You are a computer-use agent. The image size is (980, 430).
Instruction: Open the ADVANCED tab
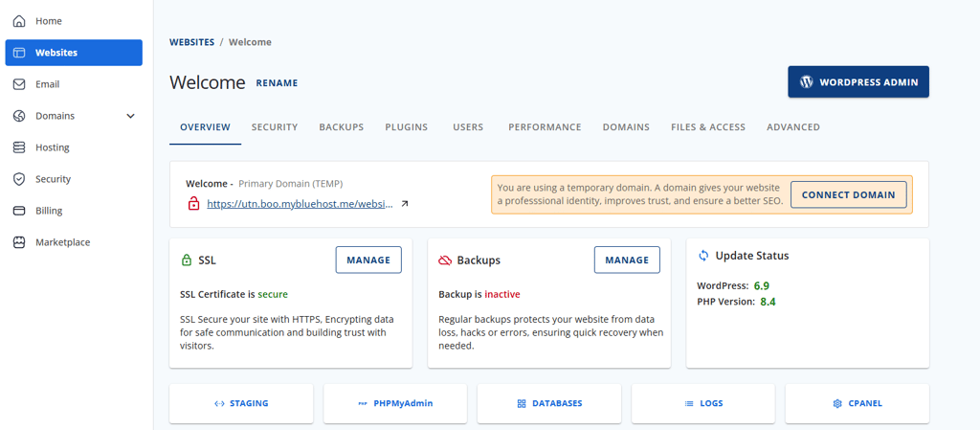793,126
